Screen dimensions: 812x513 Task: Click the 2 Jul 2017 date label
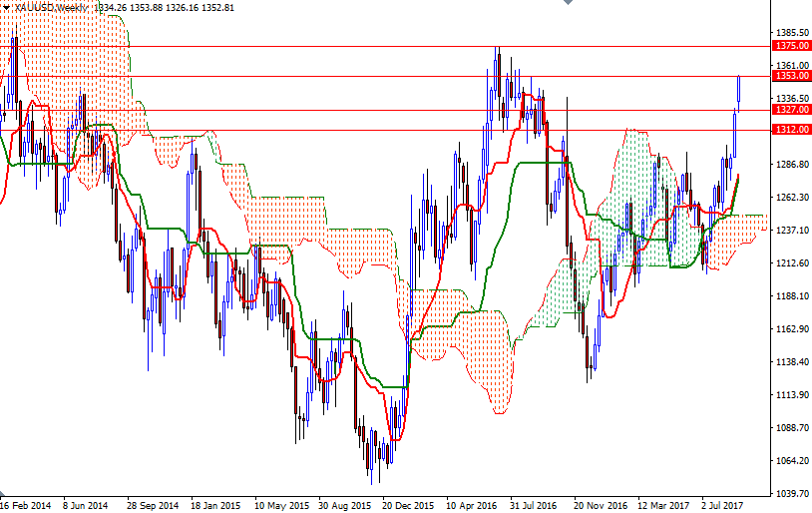[722, 505]
